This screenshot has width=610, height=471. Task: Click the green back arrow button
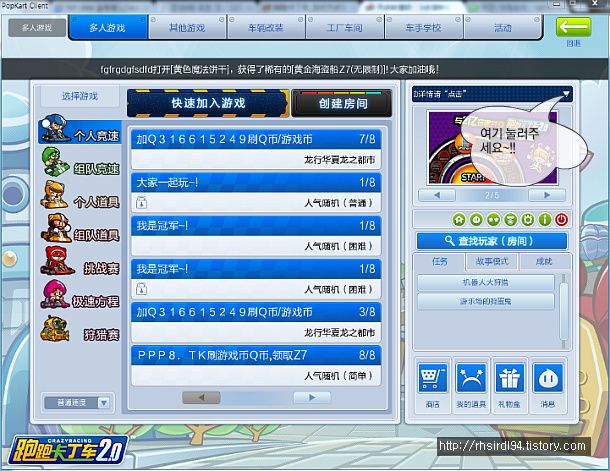573,27
